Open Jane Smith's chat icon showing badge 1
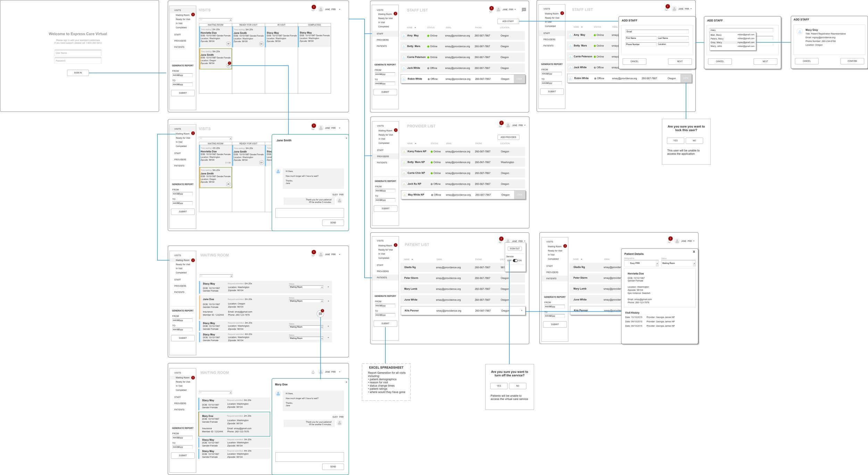The height and width of the screenshot is (475, 868). pos(228,65)
